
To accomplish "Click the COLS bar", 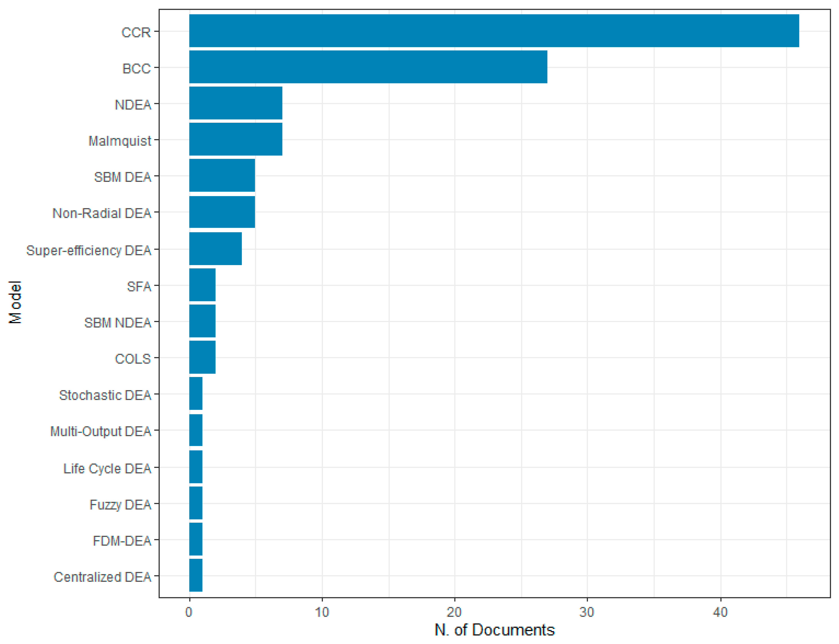I will [202, 357].
